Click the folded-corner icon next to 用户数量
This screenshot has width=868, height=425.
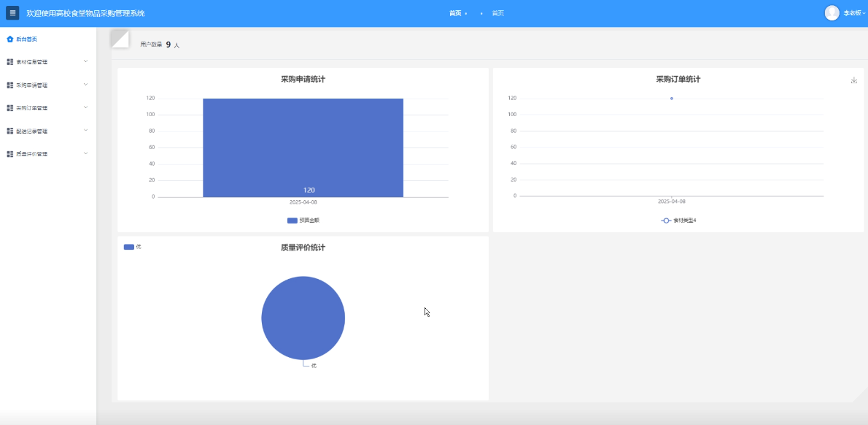(120, 39)
